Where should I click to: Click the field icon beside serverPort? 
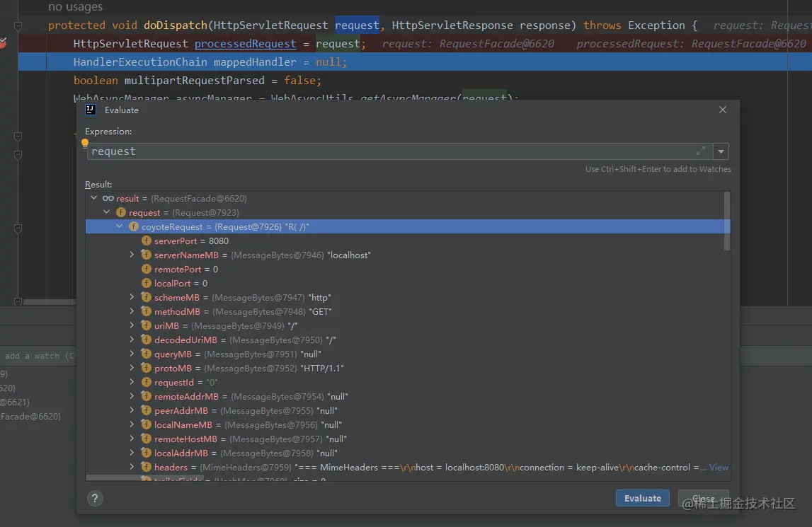[147, 241]
